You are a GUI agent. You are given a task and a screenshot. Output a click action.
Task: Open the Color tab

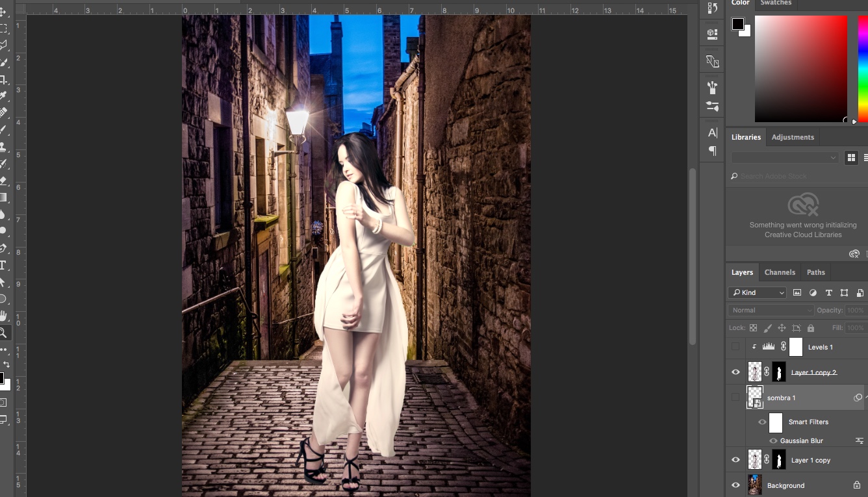(741, 3)
